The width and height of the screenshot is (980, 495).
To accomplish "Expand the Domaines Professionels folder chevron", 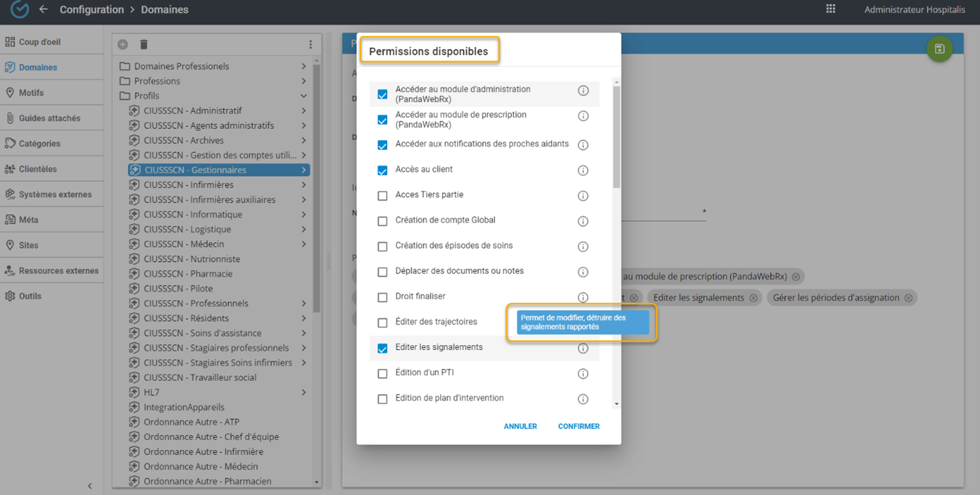I will pos(303,66).
